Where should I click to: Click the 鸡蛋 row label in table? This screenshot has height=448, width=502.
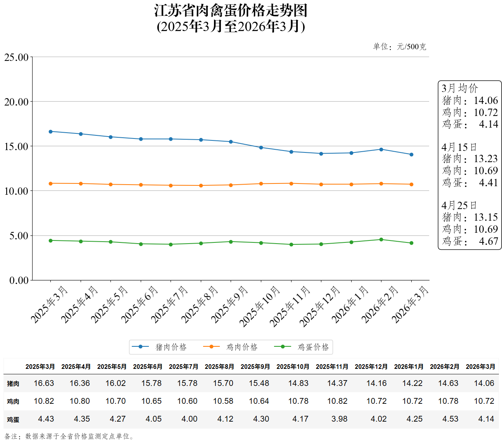pyautogui.click(x=13, y=420)
